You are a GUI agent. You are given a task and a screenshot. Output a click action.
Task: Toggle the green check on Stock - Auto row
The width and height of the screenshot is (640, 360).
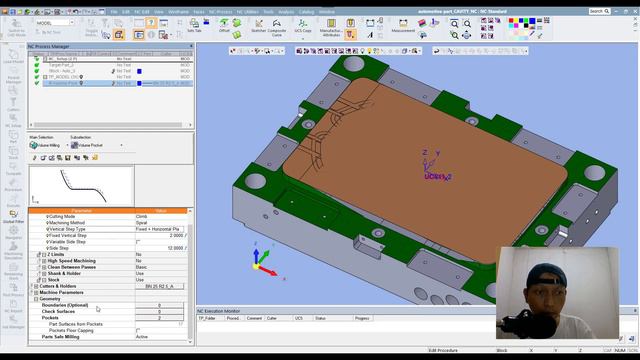tap(37, 71)
